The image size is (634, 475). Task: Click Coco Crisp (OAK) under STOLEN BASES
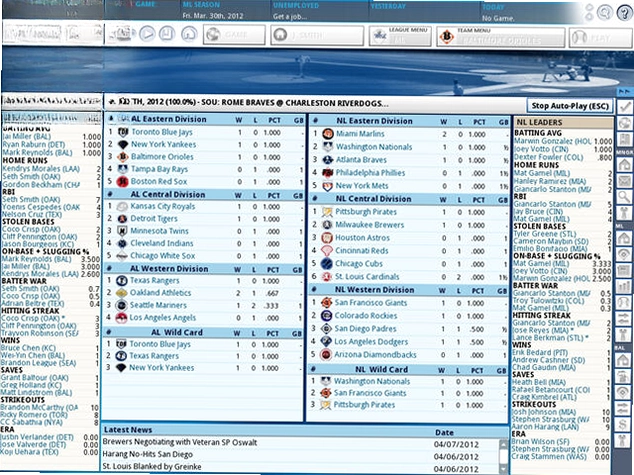coord(32,229)
